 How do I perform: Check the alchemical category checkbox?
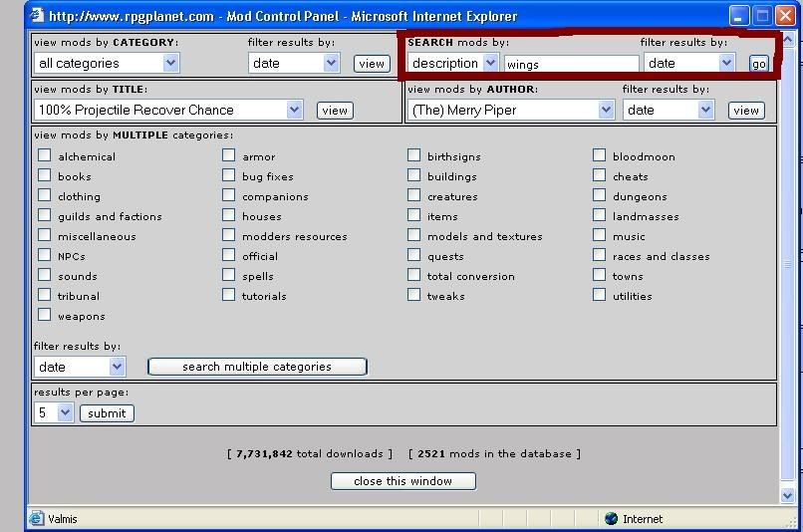click(x=45, y=155)
